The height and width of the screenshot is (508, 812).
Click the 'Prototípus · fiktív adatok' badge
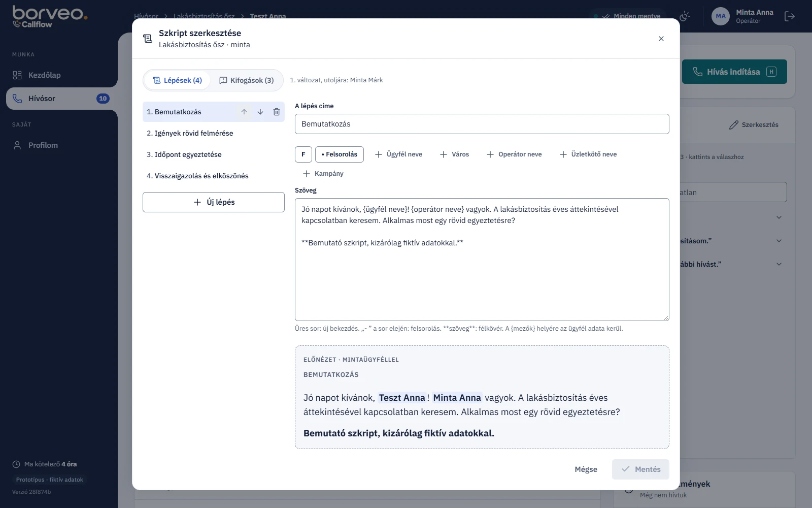(50, 480)
